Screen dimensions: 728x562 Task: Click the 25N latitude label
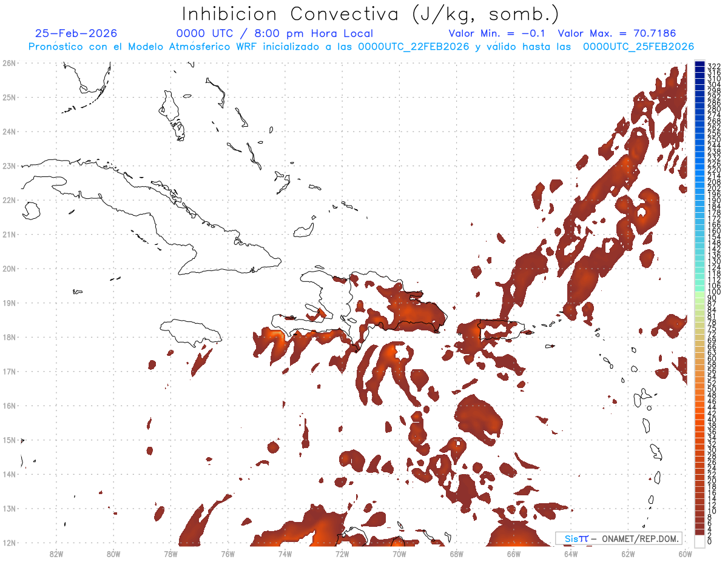click(x=9, y=97)
